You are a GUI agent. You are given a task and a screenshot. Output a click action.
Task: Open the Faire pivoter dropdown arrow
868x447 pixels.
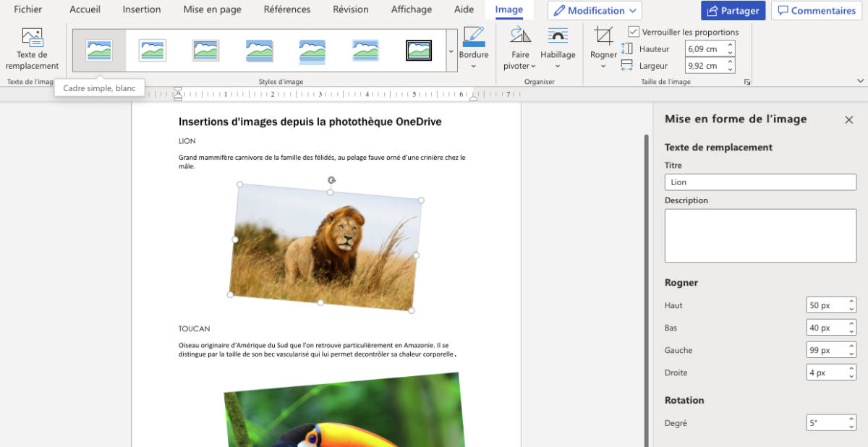pyautogui.click(x=533, y=67)
